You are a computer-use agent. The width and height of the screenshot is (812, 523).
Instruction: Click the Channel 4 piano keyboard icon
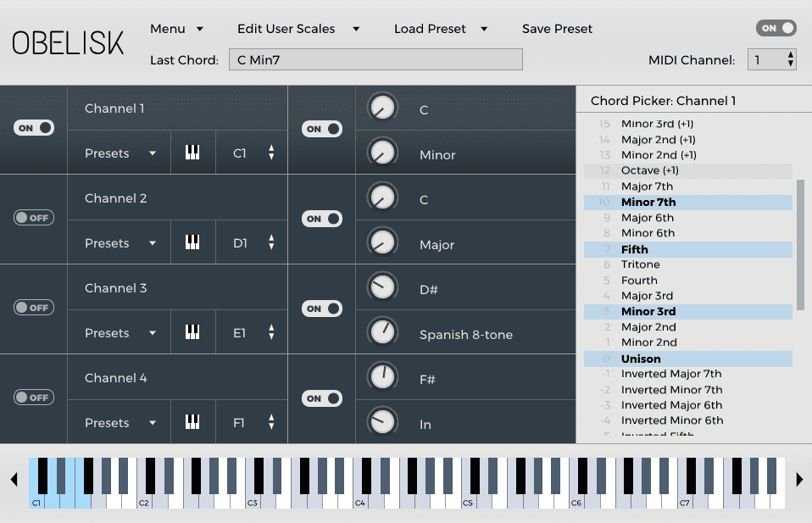[192, 423]
